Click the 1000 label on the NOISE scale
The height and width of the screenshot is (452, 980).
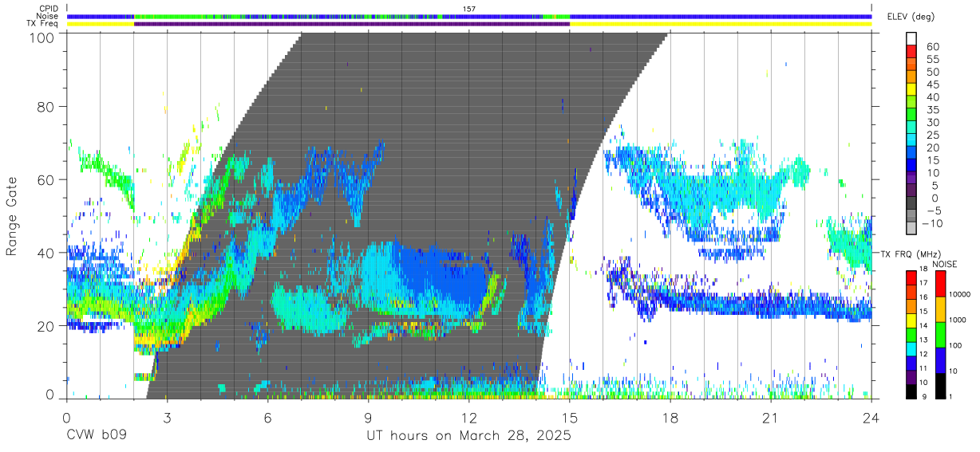pyautogui.click(x=958, y=320)
